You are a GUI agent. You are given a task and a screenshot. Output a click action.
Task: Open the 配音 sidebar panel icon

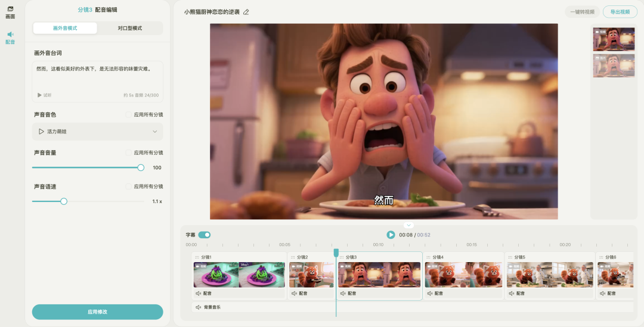pyautogui.click(x=10, y=35)
